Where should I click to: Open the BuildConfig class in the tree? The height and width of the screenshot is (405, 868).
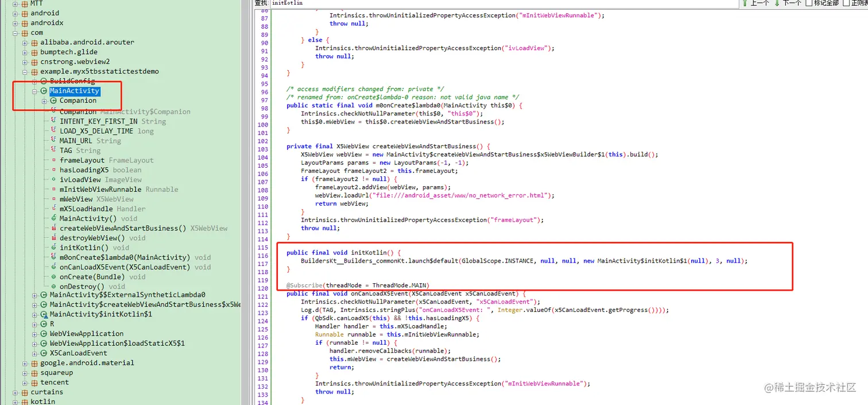coord(72,81)
